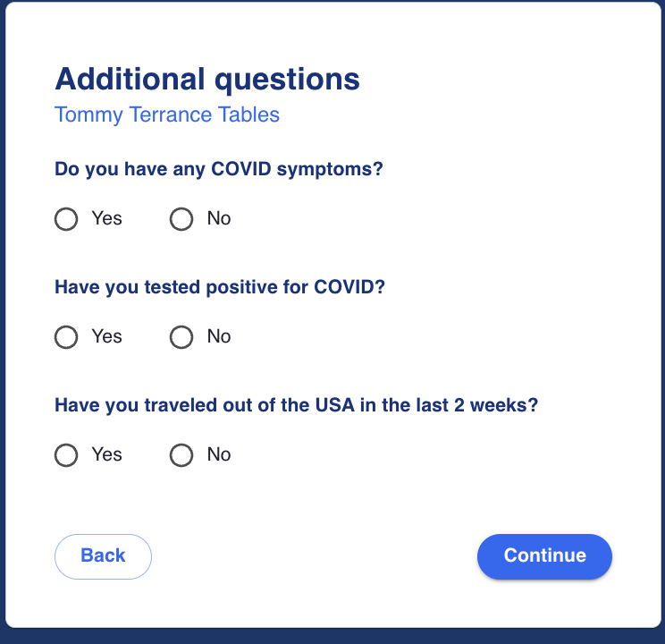The image size is (665, 644).
Task: Choose Yes for tested positive for COVID
Action: [x=66, y=337]
